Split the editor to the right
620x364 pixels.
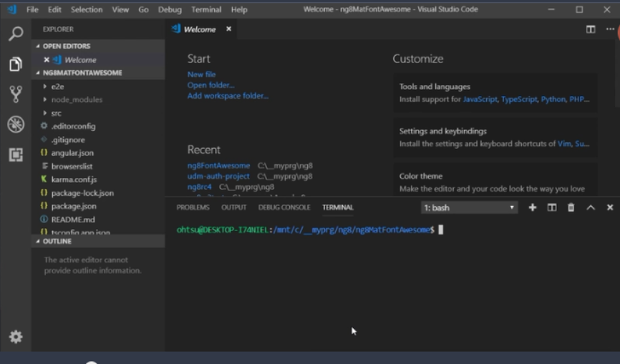click(x=591, y=29)
